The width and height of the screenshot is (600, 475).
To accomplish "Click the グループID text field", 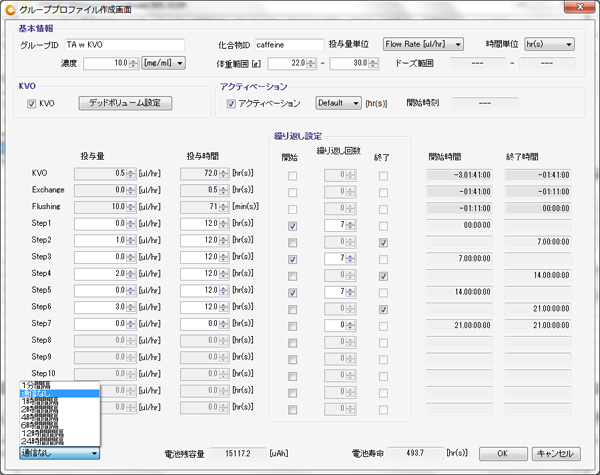I will tap(124, 45).
